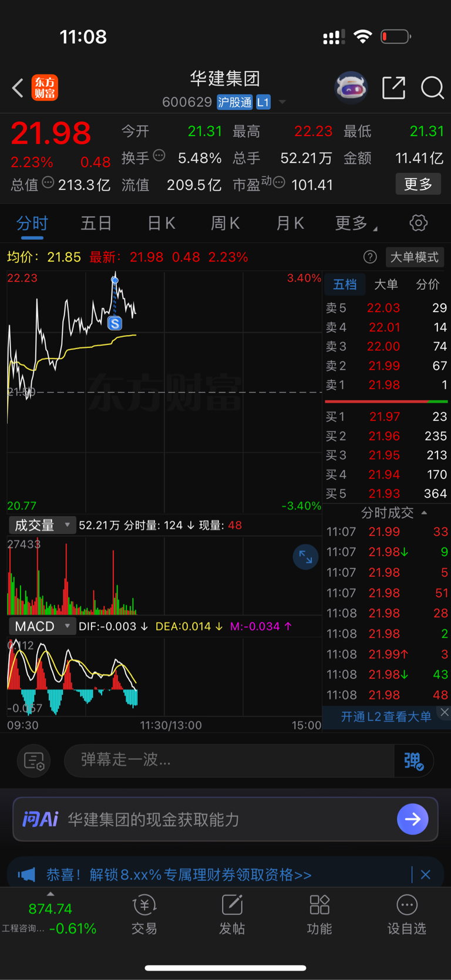Open 交易 in bottom bar

point(144,914)
